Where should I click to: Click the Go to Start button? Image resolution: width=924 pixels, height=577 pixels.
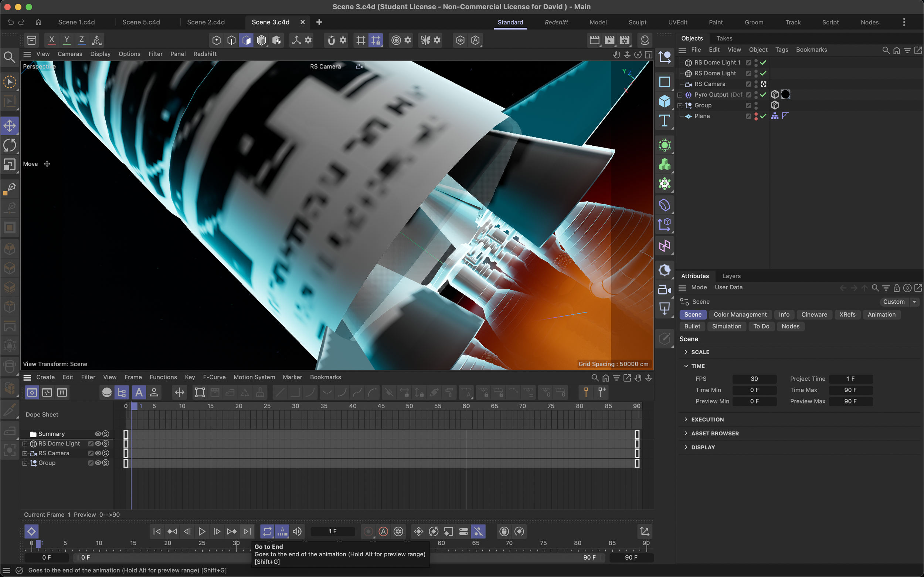pos(157,531)
